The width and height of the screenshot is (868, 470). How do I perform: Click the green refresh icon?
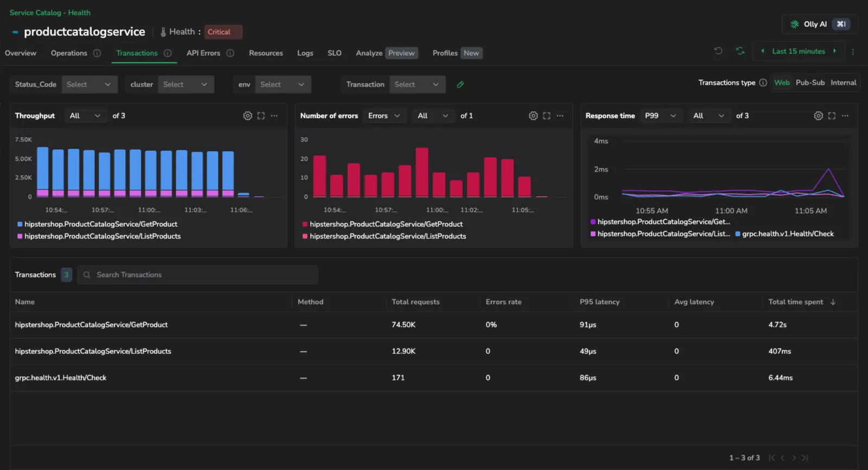pos(740,51)
